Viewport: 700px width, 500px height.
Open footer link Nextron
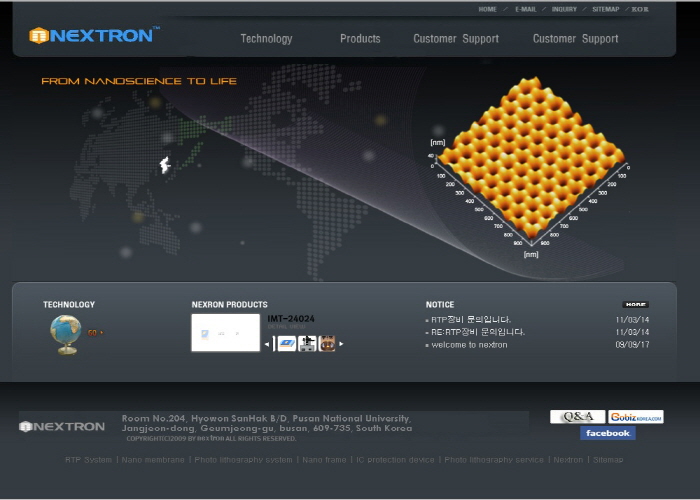point(568,460)
